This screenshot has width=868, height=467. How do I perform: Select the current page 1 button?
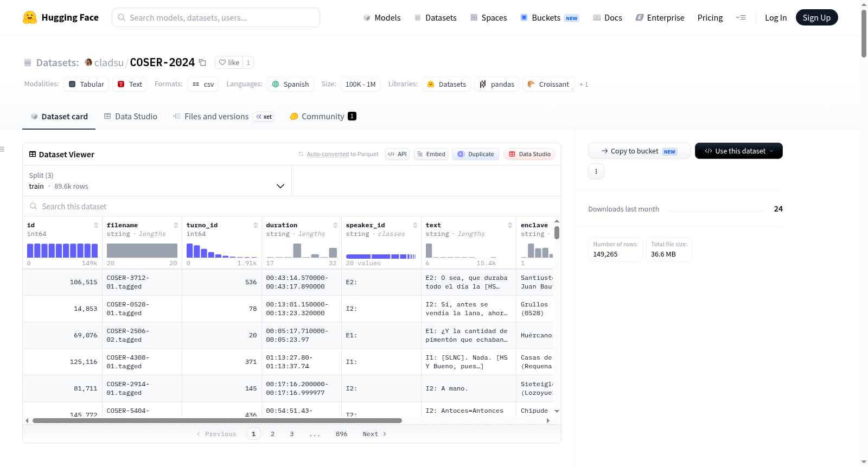coord(253,434)
